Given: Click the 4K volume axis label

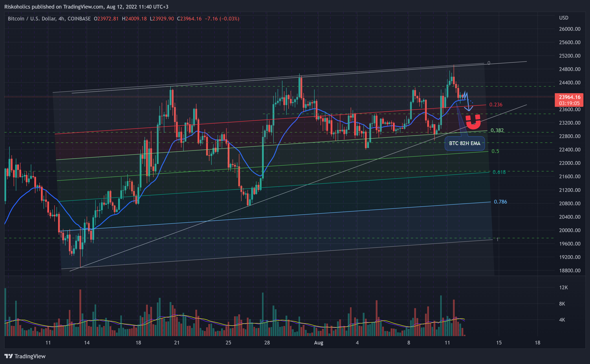Looking at the screenshot, I should tap(562, 320).
